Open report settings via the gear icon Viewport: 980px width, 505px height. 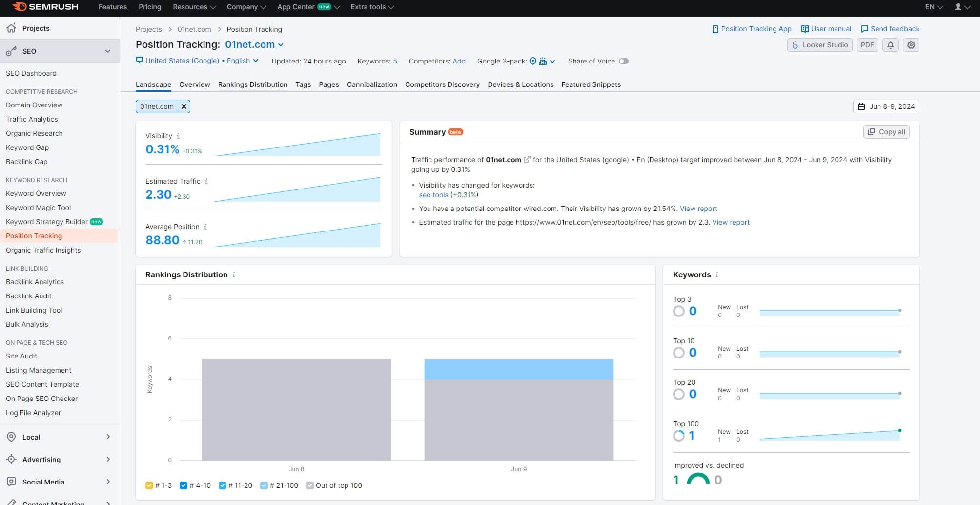coord(911,45)
